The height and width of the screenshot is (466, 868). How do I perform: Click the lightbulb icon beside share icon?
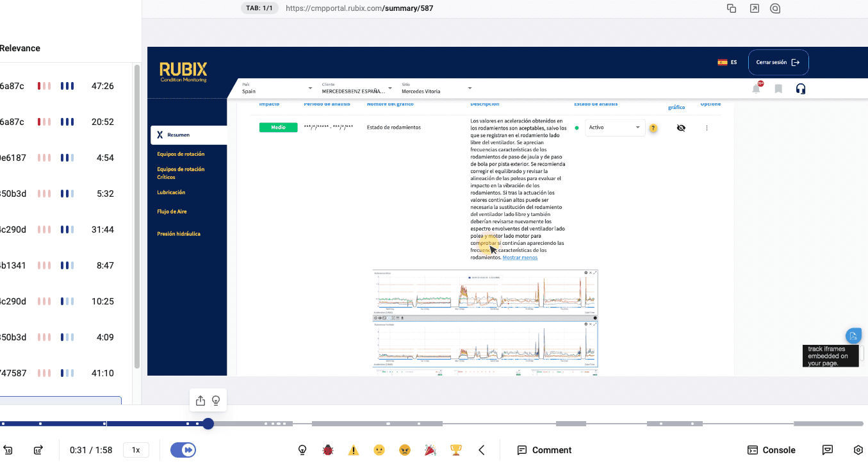tap(216, 401)
